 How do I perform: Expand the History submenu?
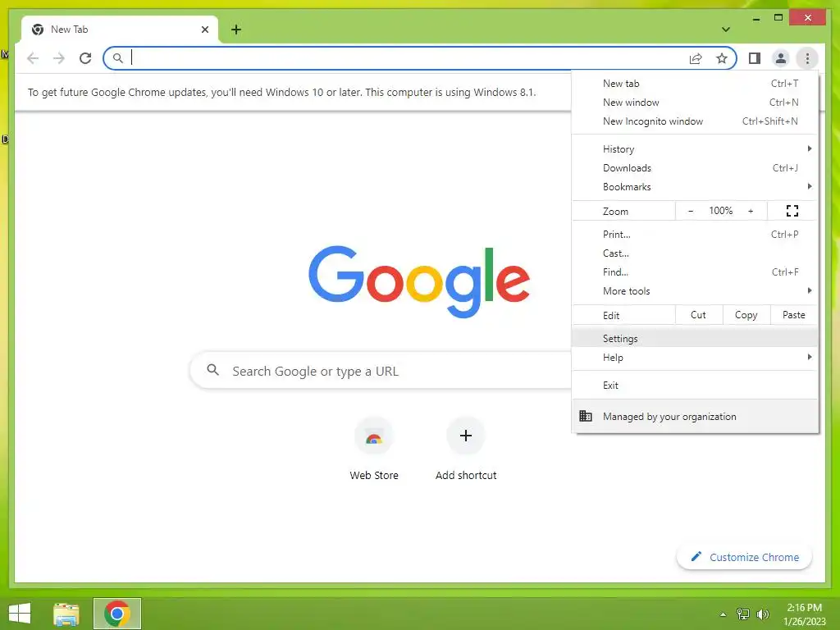[696, 149]
